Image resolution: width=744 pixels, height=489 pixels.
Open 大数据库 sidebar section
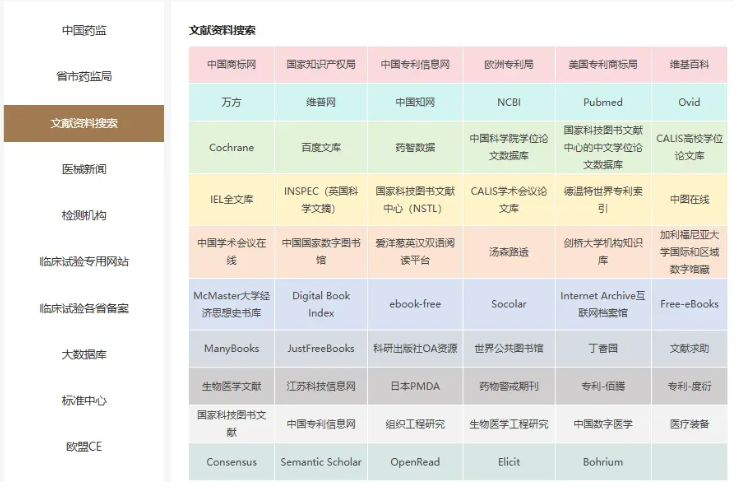(85, 359)
